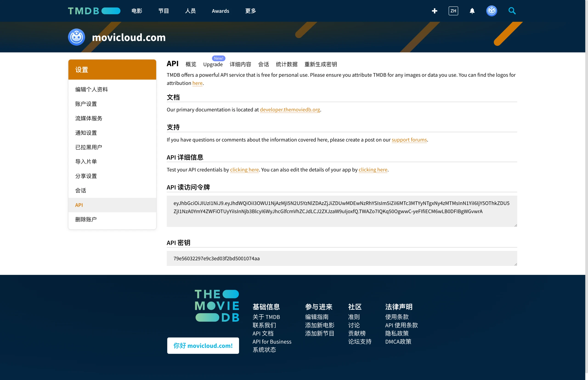Image resolution: width=588 pixels, height=380 pixels.
Task: Open 添加新节目 footer link
Action: coord(320,333)
